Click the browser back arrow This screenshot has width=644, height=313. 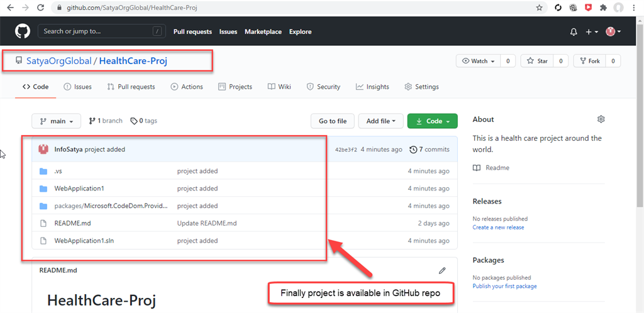pos(10,8)
